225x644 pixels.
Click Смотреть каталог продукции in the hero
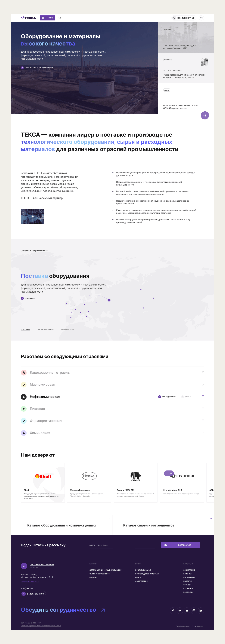37,68
